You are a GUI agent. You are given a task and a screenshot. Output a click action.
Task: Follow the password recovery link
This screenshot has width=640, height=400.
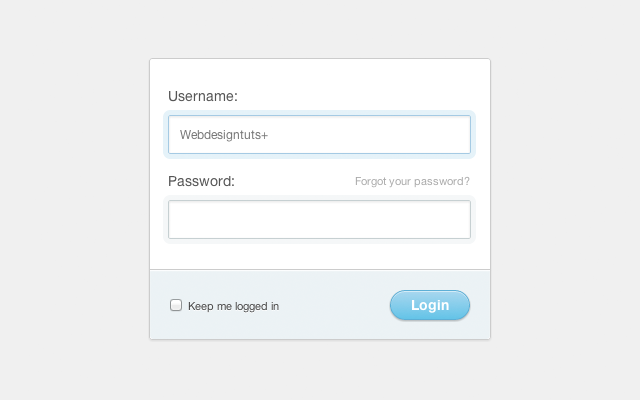pyautogui.click(x=412, y=181)
